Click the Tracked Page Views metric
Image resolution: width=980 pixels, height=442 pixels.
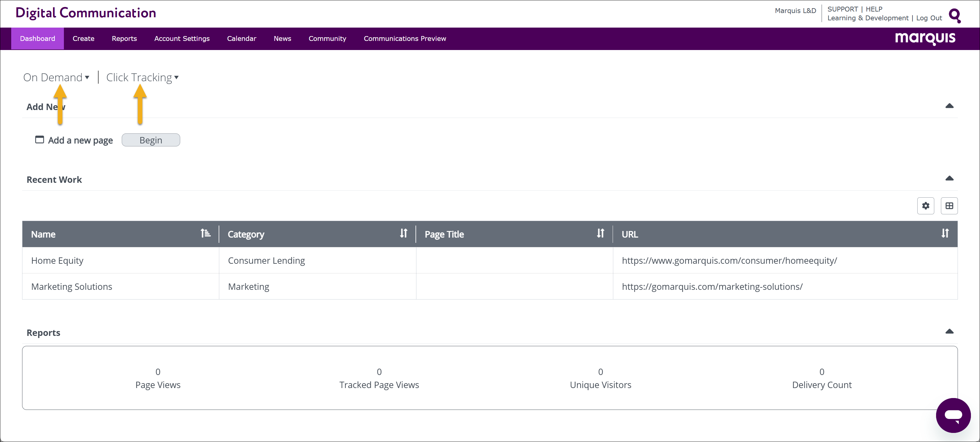(379, 378)
